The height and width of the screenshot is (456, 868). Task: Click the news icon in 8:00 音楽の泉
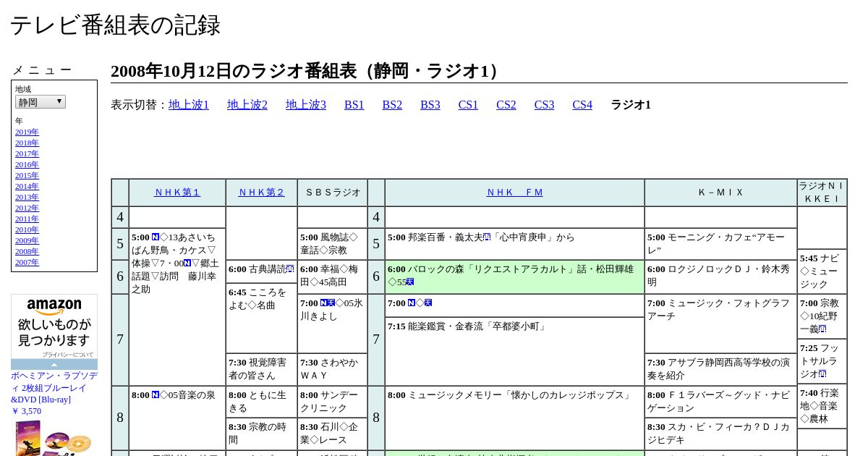tap(156, 395)
